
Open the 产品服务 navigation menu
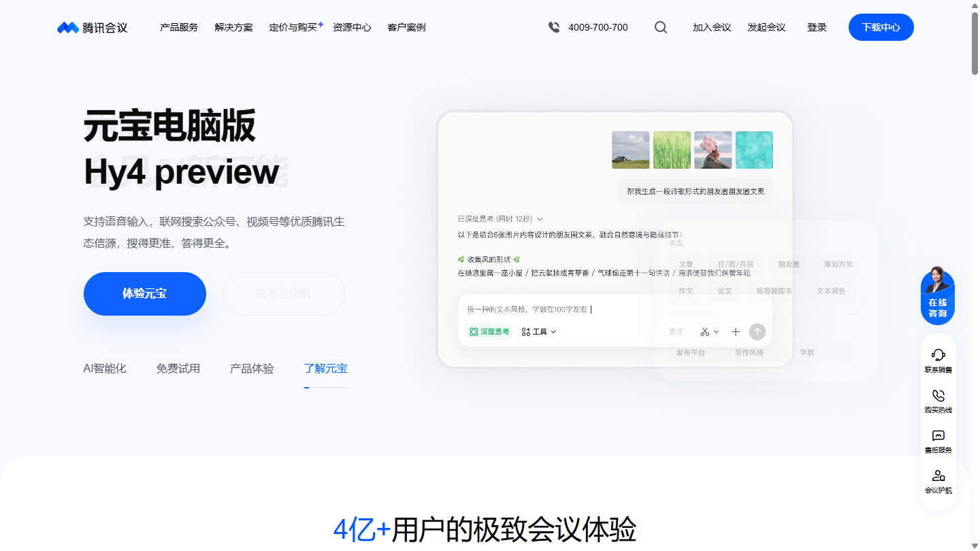(x=179, y=27)
